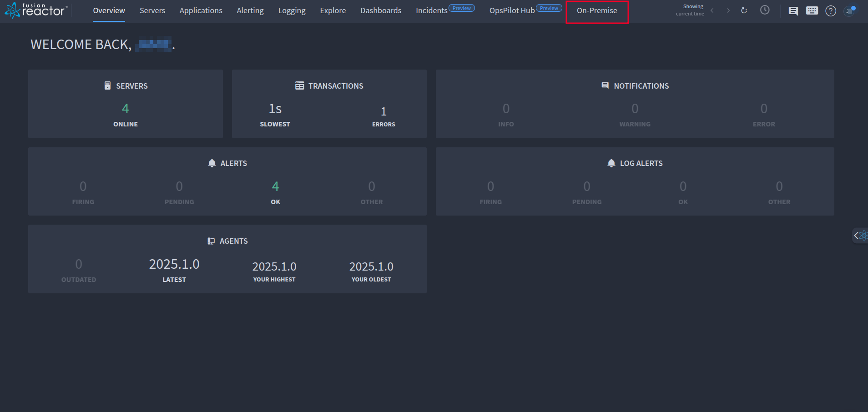
Task: Open the time selection clock icon
Action: (765, 10)
